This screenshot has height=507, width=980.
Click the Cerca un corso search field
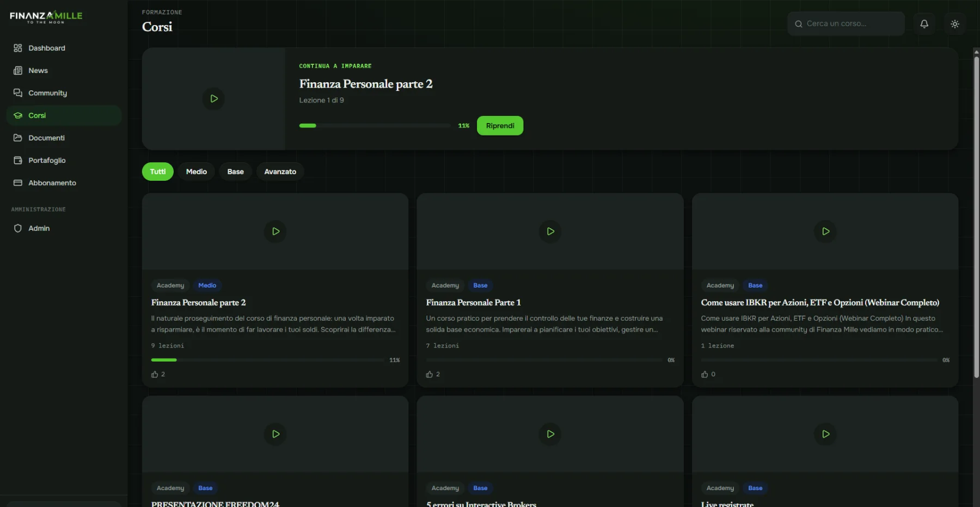pyautogui.click(x=846, y=24)
